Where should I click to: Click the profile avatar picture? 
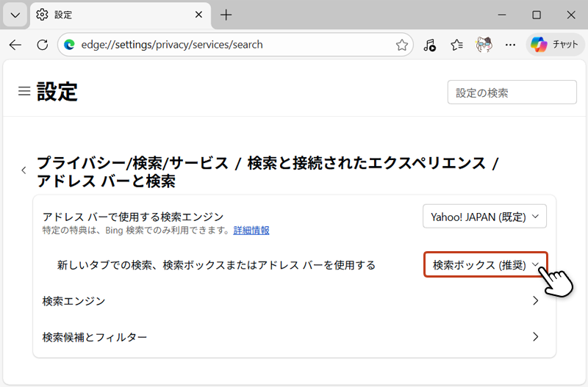[484, 45]
